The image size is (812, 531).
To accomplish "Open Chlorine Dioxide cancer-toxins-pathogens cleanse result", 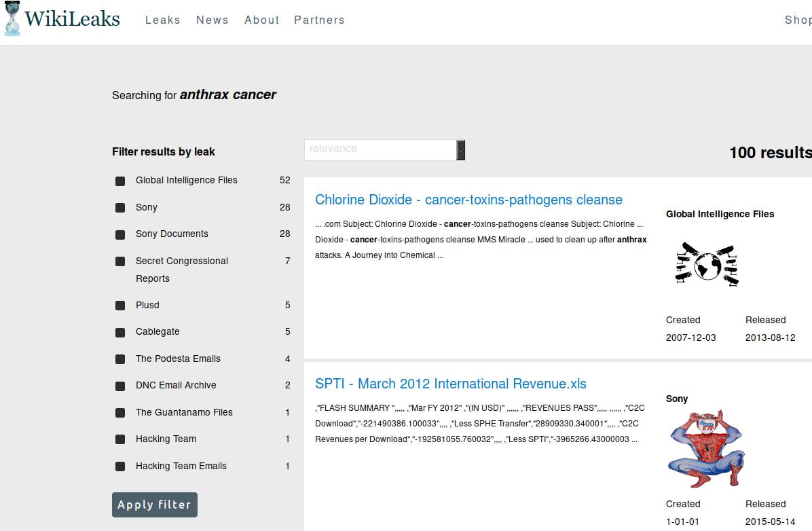I will click(x=468, y=200).
